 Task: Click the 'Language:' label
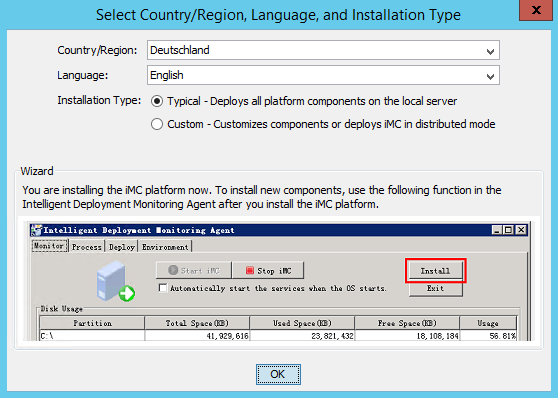[83, 75]
